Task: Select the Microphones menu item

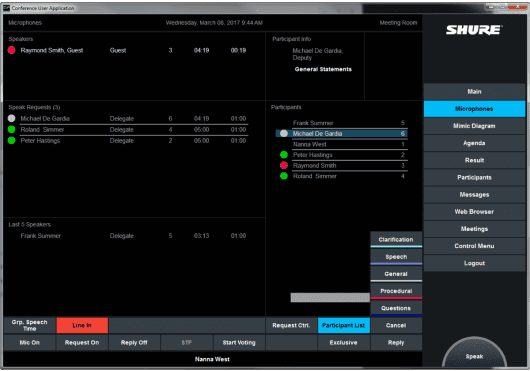Action: (474, 109)
